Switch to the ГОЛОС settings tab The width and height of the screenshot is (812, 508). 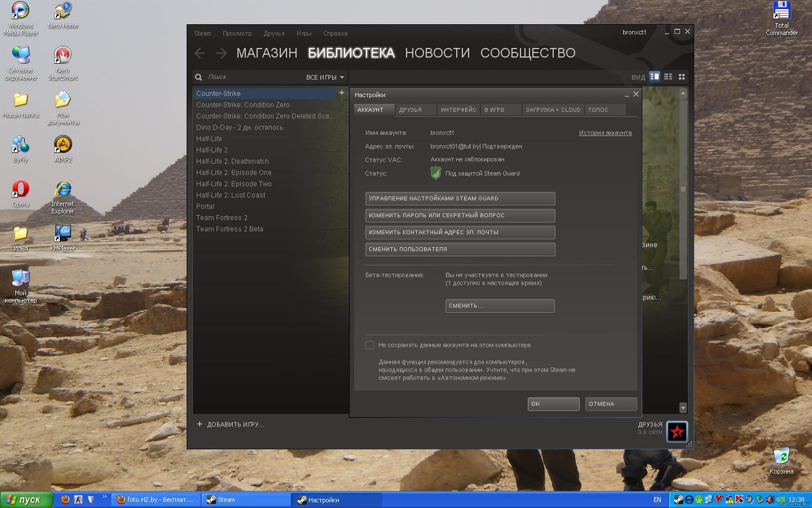tap(605, 110)
